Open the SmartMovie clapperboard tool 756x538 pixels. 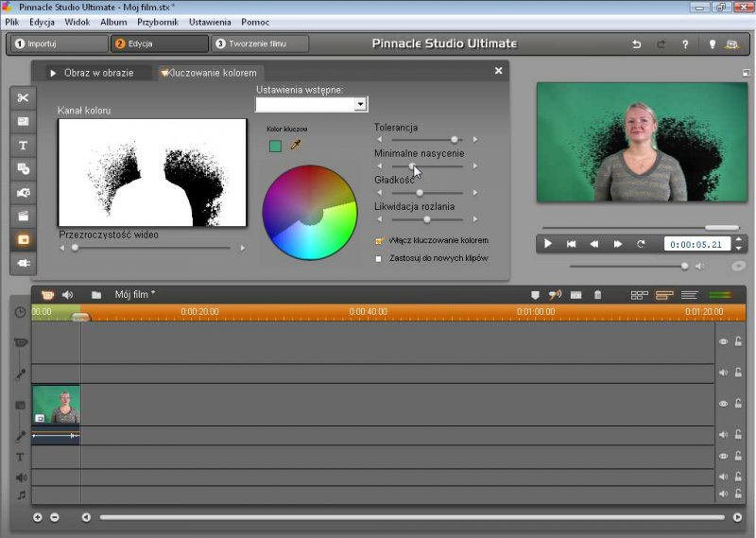23,216
